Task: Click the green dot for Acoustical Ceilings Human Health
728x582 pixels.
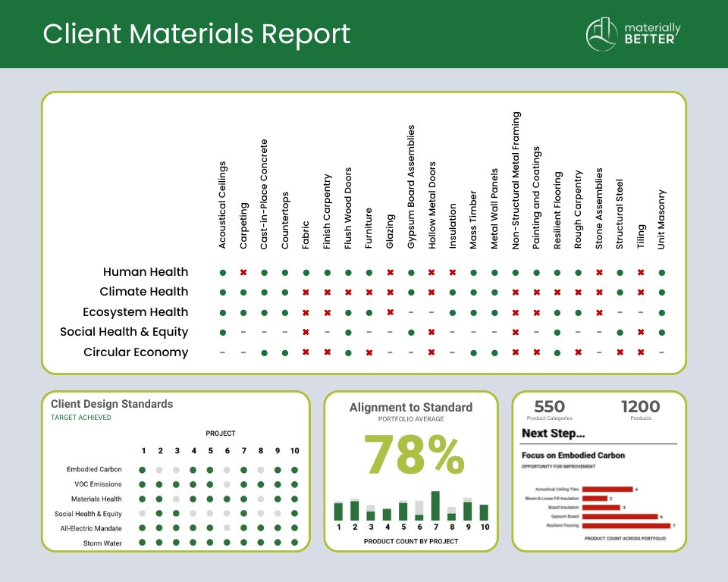Action: click(x=223, y=271)
